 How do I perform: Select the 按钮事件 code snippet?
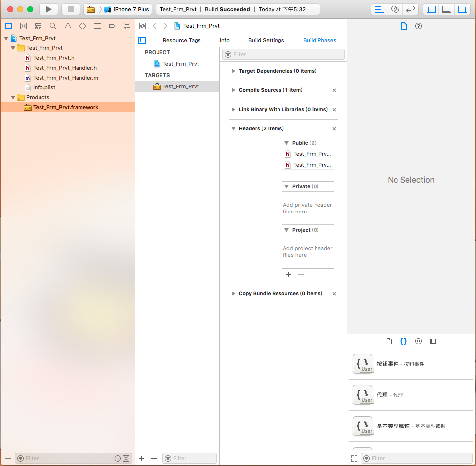[411, 364]
